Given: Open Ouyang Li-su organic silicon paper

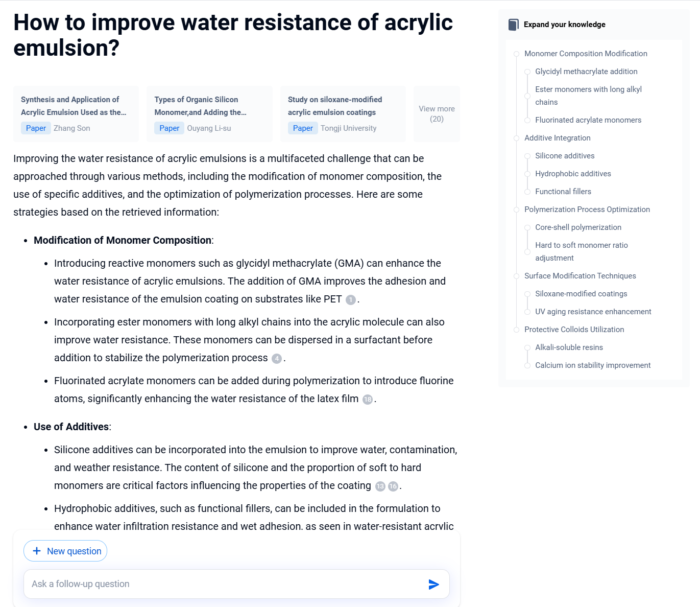Looking at the screenshot, I should [209, 113].
